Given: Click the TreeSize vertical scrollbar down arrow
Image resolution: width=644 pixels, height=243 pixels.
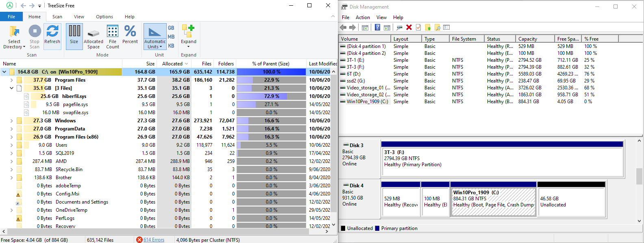Looking at the screenshot, I should coord(334,225).
